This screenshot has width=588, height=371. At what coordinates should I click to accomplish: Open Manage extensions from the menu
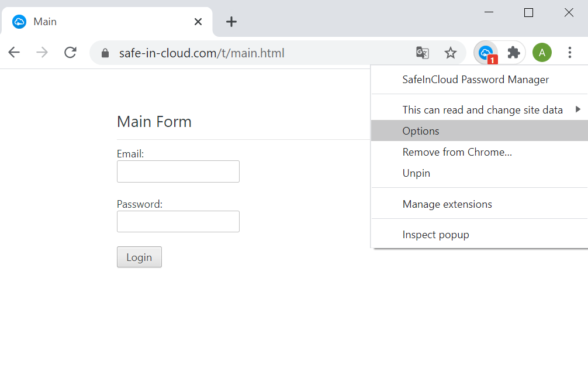447,204
